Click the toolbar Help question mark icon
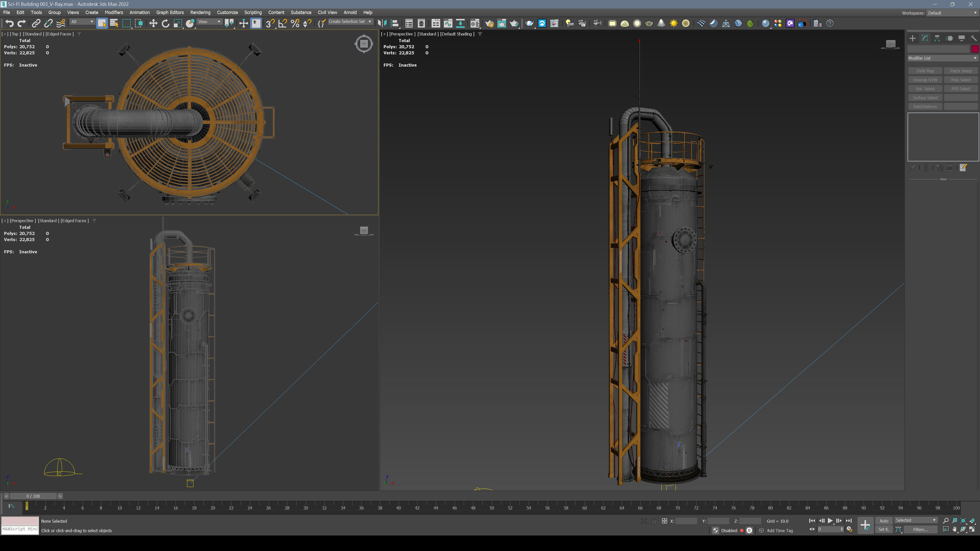Image resolution: width=980 pixels, height=551 pixels. pyautogui.click(x=830, y=23)
